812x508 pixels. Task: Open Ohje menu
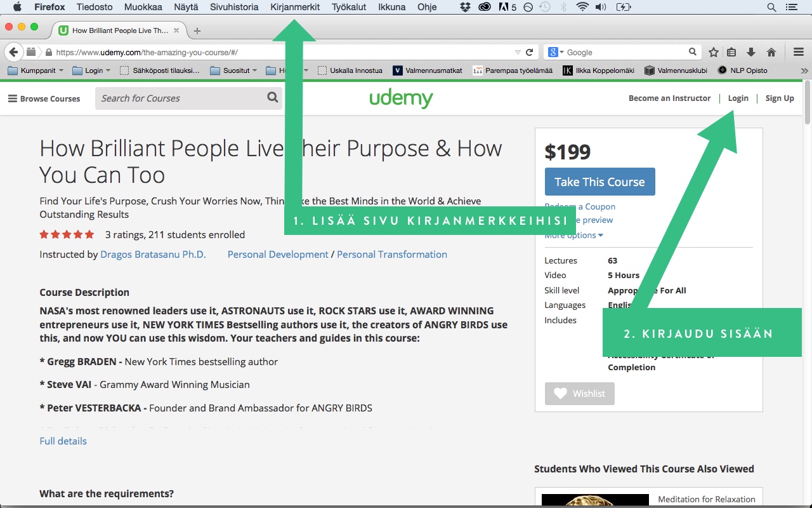pyautogui.click(x=427, y=7)
